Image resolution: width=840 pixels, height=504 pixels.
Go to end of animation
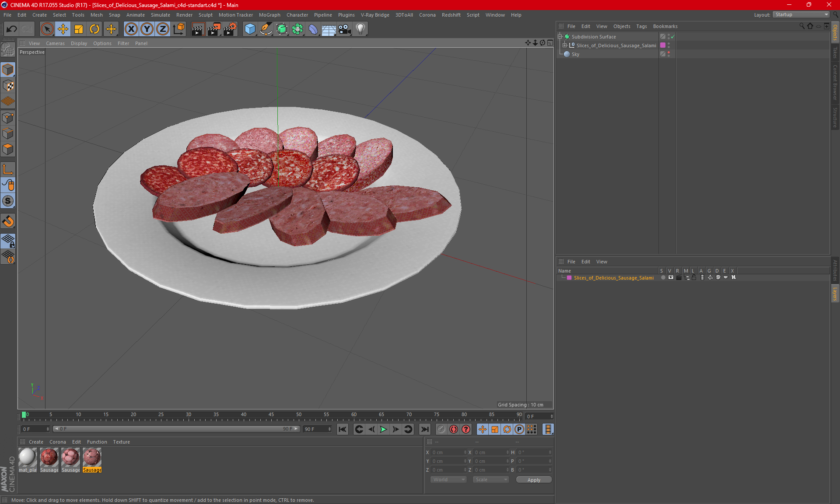pyautogui.click(x=424, y=429)
